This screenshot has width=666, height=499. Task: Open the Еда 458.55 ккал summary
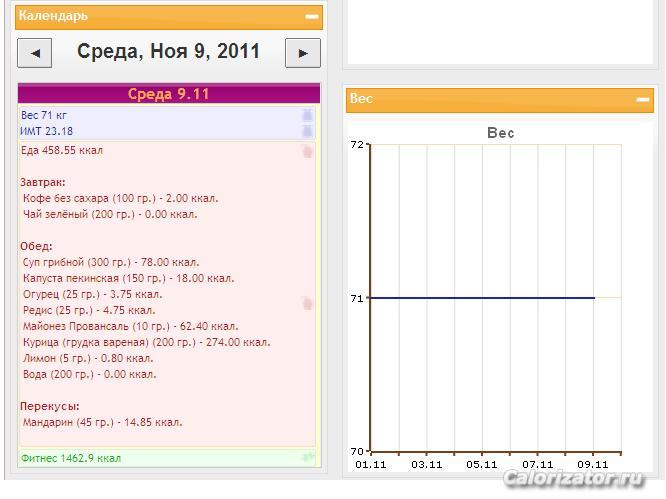[62, 151]
